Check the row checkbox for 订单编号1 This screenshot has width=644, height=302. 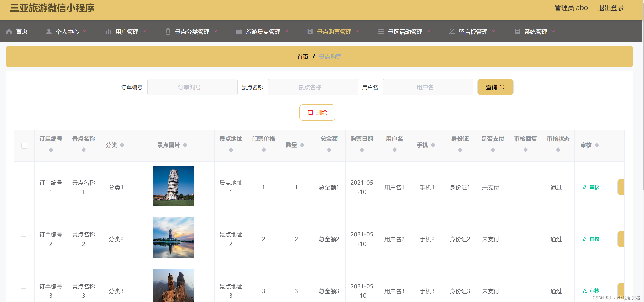click(23, 187)
